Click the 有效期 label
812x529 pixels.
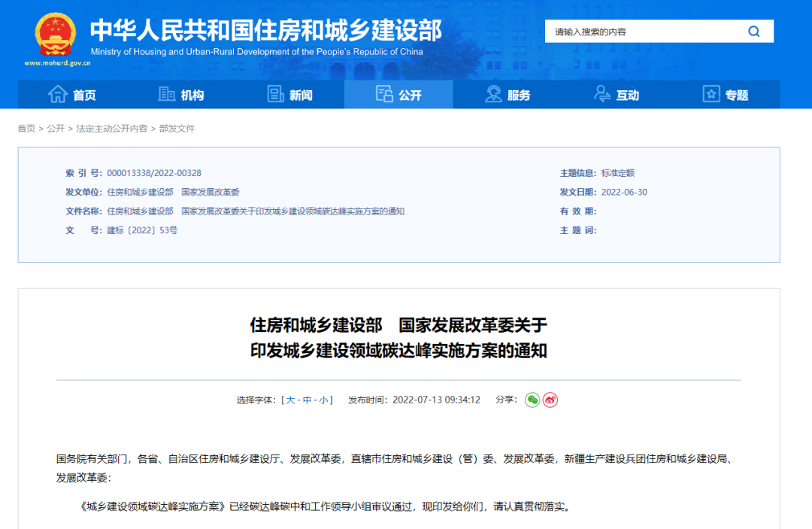click(x=578, y=211)
